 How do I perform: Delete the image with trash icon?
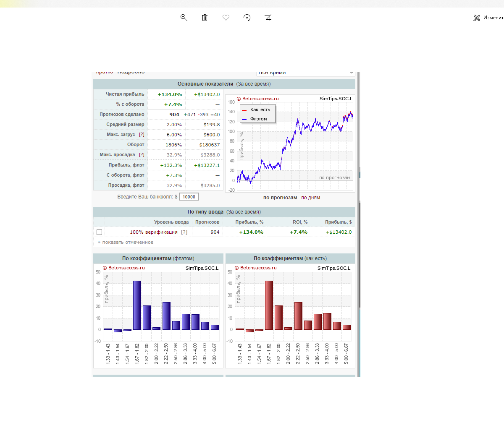(x=205, y=18)
